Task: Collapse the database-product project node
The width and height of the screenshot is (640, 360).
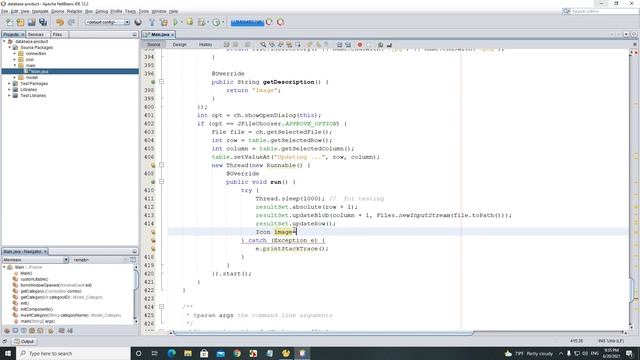Action: [x=4, y=42]
